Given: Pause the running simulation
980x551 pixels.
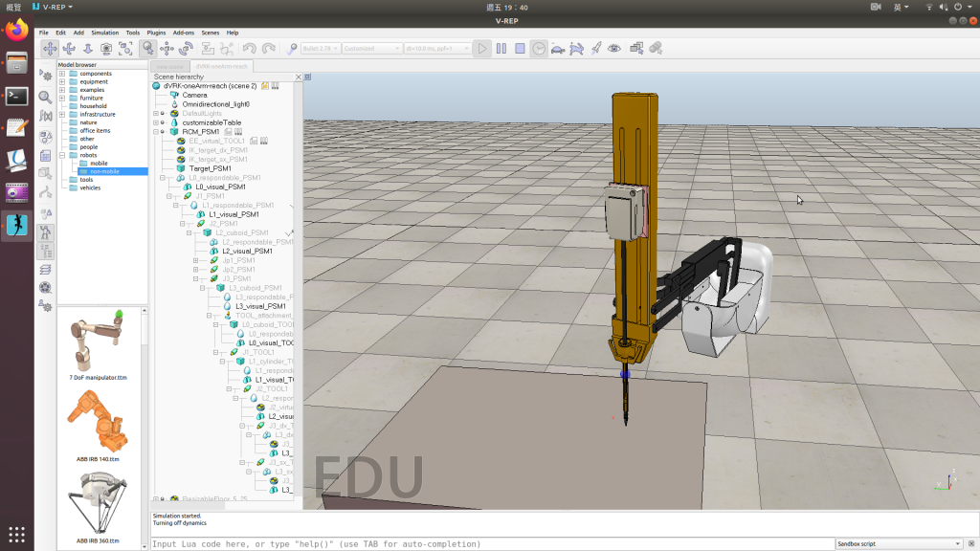Looking at the screenshot, I should (x=501, y=48).
